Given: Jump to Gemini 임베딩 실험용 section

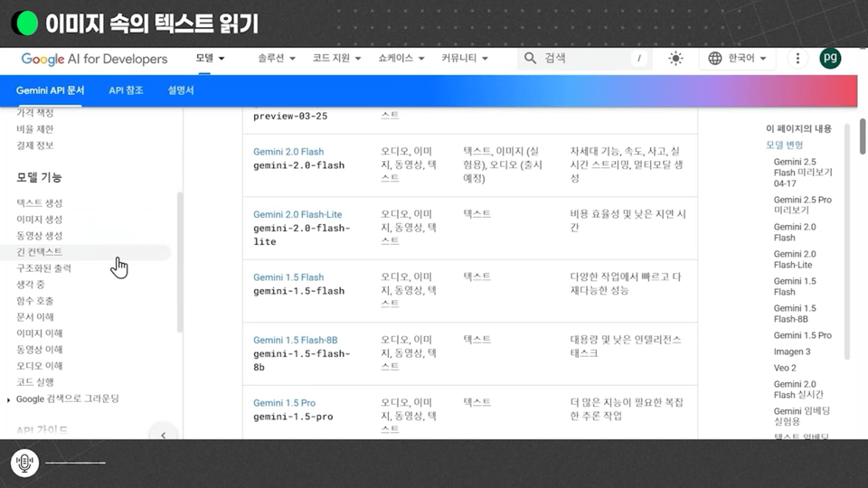Looking at the screenshot, I should (x=802, y=416).
